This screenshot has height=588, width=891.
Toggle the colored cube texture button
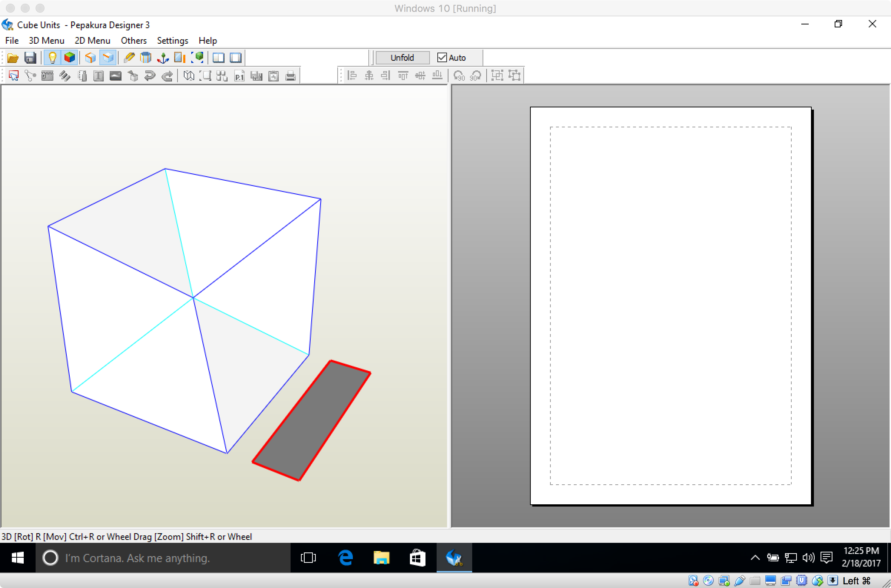click(70, 58)
